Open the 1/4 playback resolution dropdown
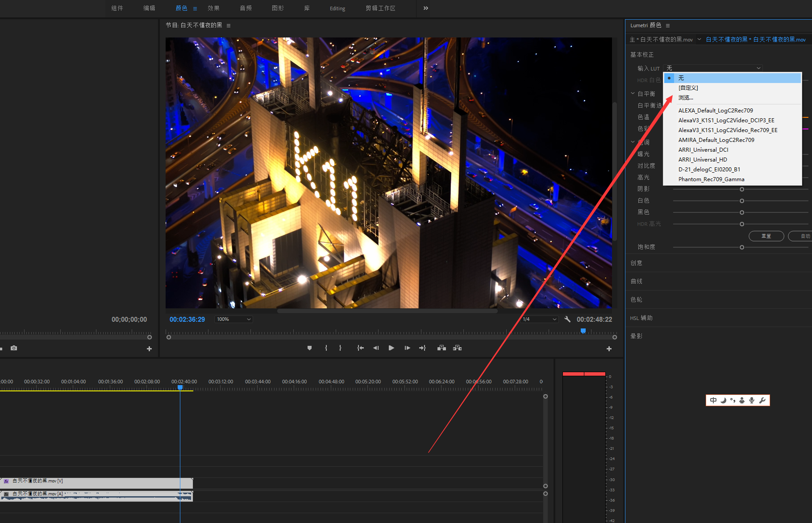Viewport: 812px width, 523px height. click(x=539, y=319)
